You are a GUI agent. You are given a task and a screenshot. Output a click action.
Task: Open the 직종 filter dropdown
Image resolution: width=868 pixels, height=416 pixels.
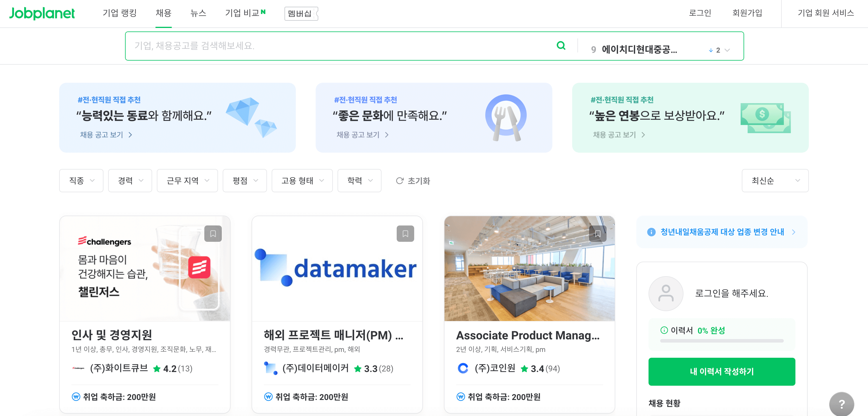coord(81,181)
